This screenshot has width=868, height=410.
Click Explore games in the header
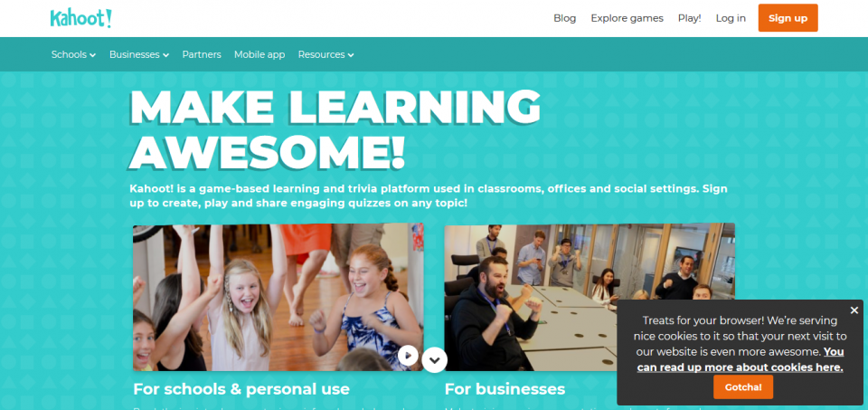[627, 18]
